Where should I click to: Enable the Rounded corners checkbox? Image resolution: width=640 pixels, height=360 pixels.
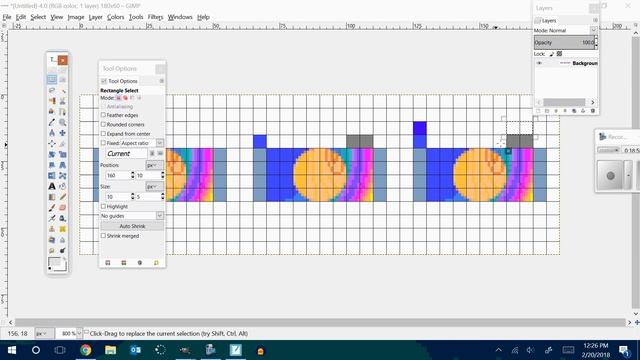103,124
